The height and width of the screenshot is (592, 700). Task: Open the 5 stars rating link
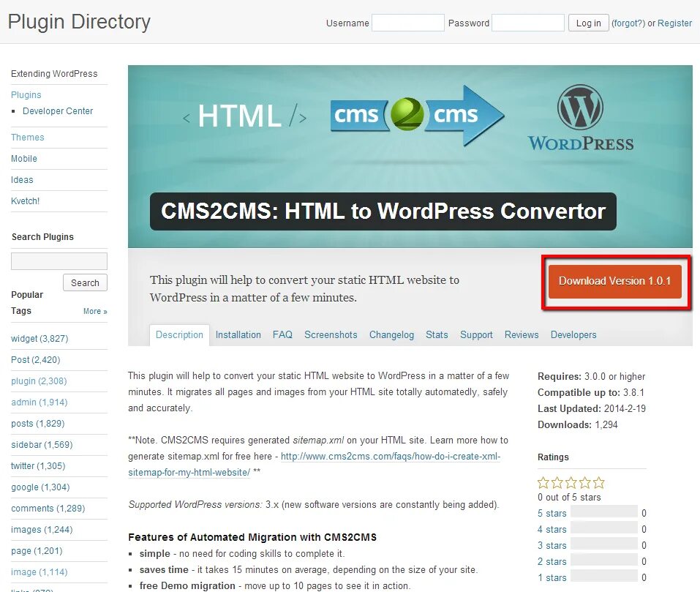pos(552,514)
